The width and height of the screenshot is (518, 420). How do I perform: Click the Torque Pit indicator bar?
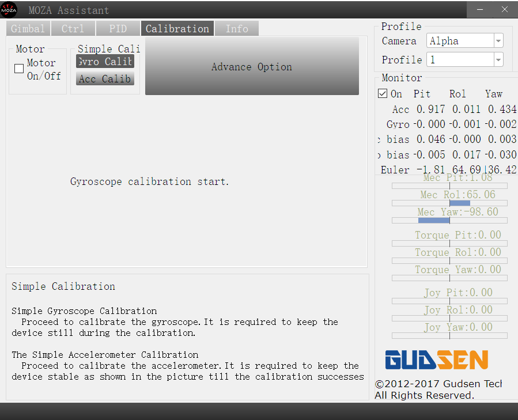coord(449,243)
